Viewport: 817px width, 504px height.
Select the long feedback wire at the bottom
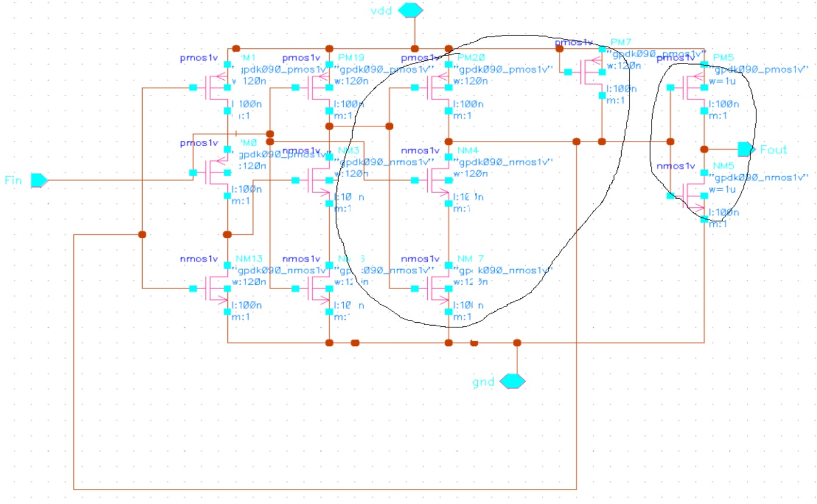click(325, 489)
